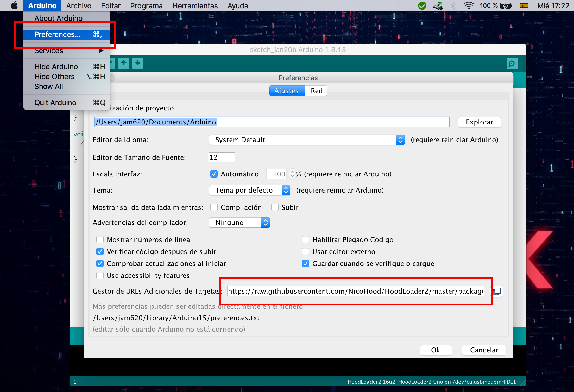Image resolution: width=574 pixels, height=392 pixels.
Task: Uncheck Comprobar actualizaciones al iniciar
Action: (x=100, y=263)
